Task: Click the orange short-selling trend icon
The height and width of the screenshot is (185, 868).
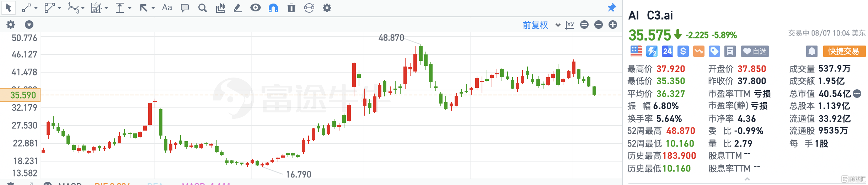Action: [x=698, y=51]
